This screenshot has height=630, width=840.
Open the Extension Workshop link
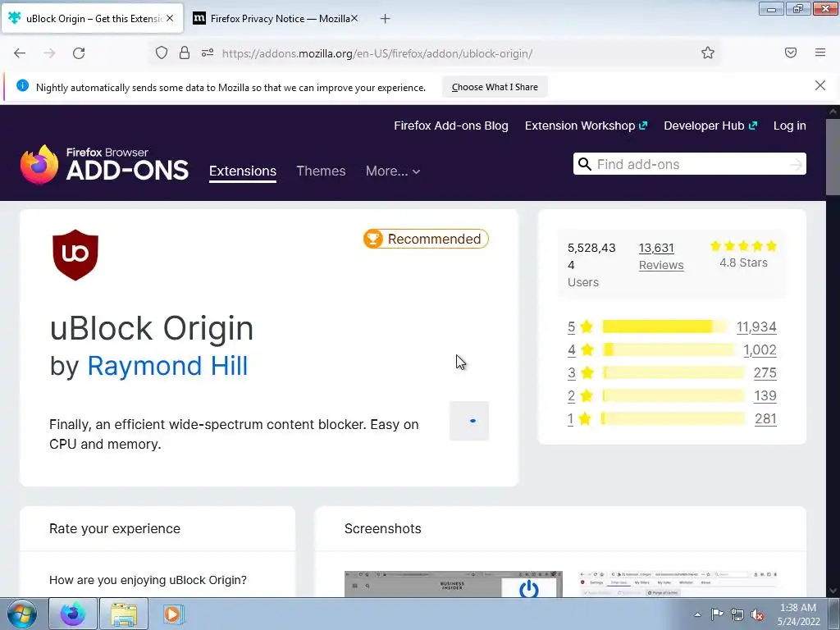coord(586,126)
